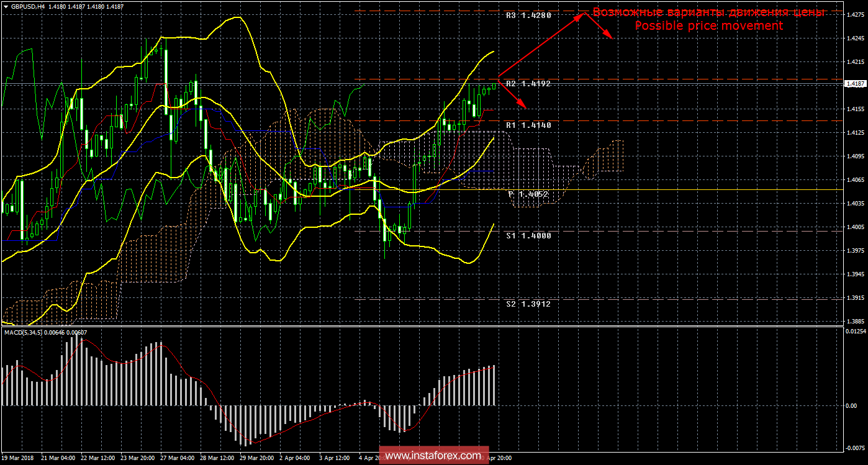
Task: Click the upper red forecast arrow peak
Action: point(582,15)
